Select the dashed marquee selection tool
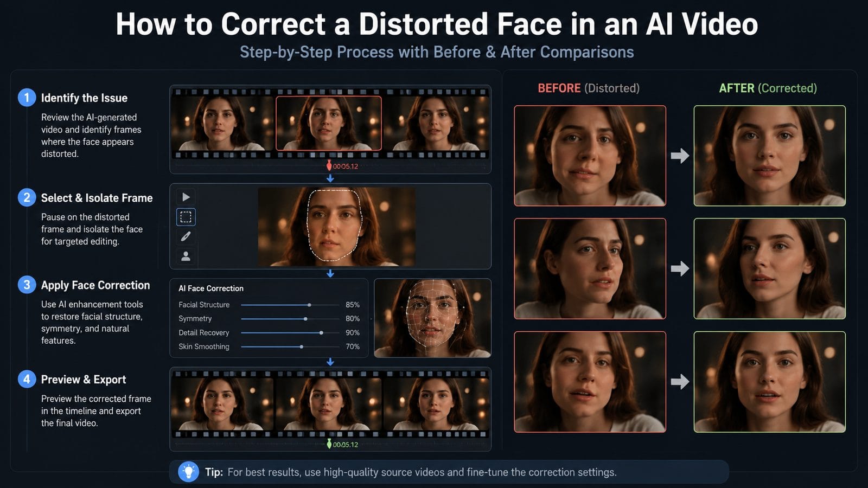 click(x=186, y=217)
